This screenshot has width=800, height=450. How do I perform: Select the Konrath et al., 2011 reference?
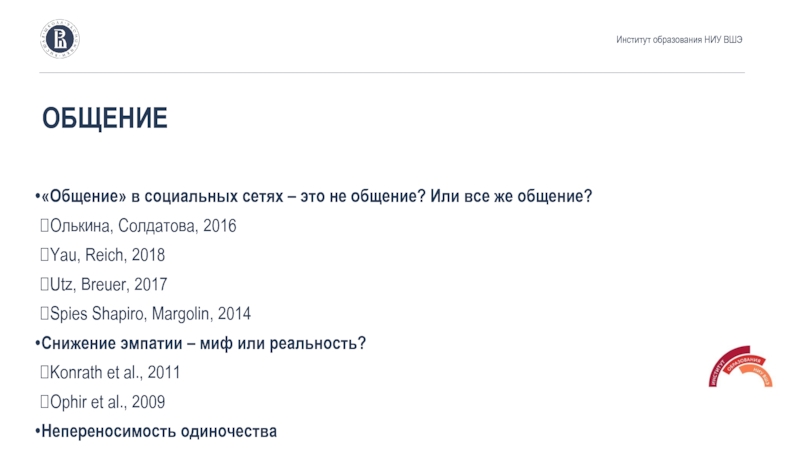pos(114,373)
